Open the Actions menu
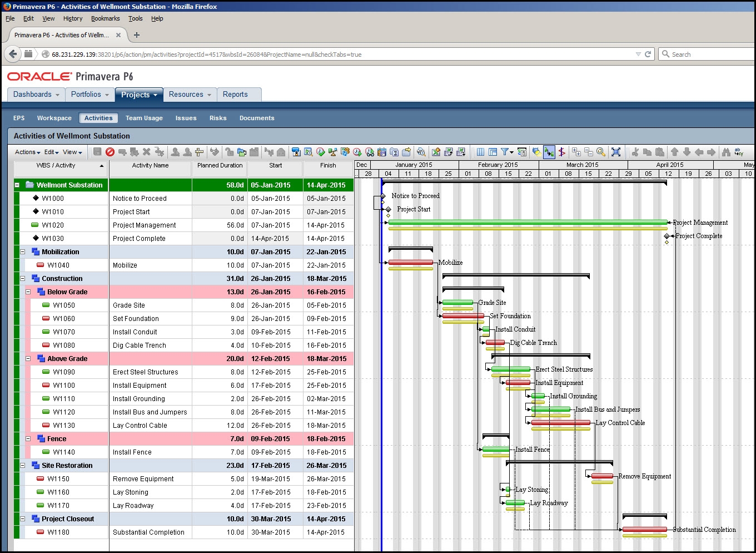 [x=26, y=152]
